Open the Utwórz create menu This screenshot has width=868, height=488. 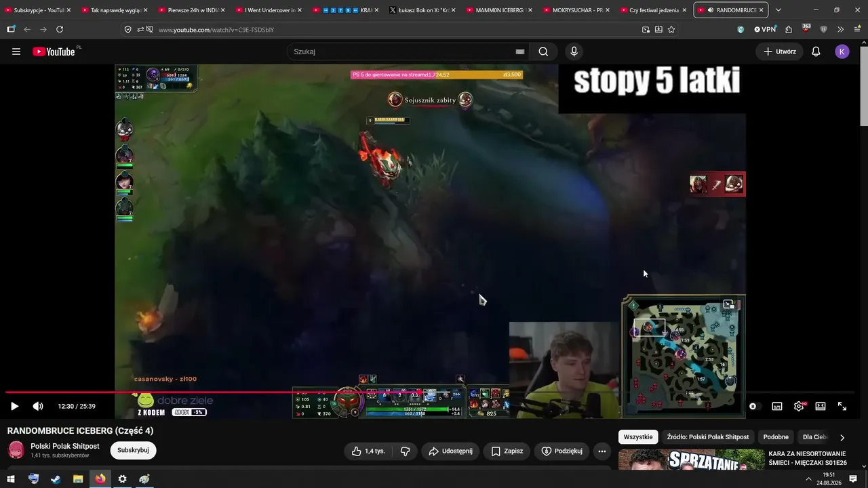[x=780, y=52]
